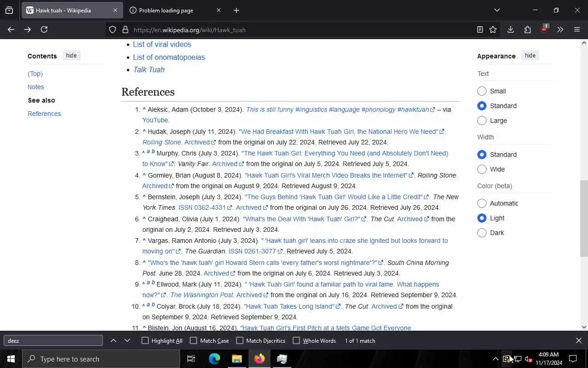This screenshot has width=588, height=368.
Task: Open Talk Tuah link
Action: click(149, 69)
